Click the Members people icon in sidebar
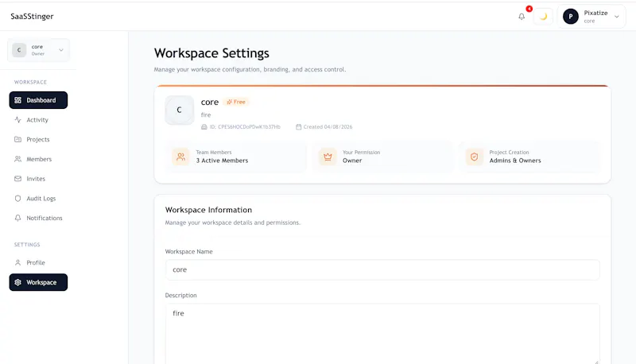 pyautogui.click(x=17, y=159)
